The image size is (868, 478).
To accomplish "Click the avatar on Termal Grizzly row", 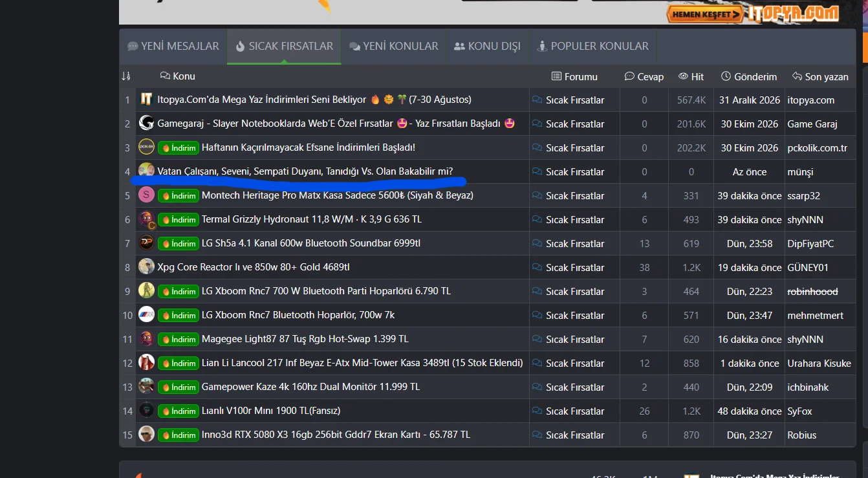I will [146, 219].
